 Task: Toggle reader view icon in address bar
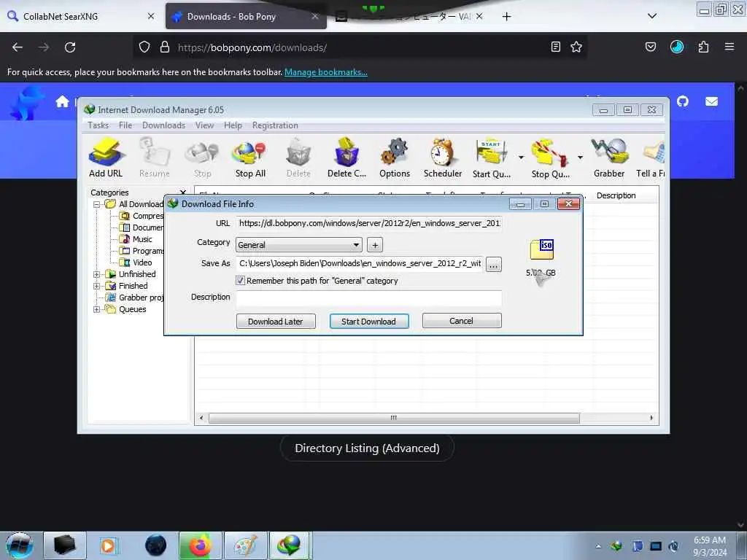(x=555, y=47)
